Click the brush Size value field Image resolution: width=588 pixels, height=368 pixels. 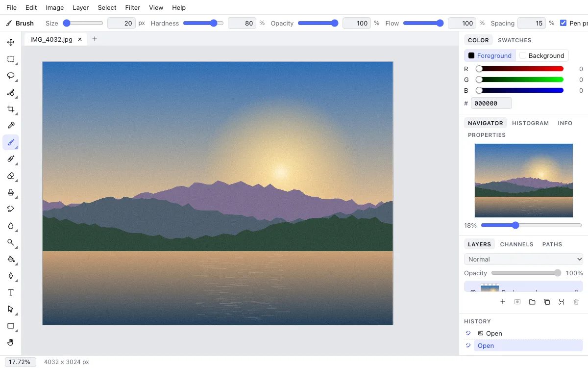122,23
